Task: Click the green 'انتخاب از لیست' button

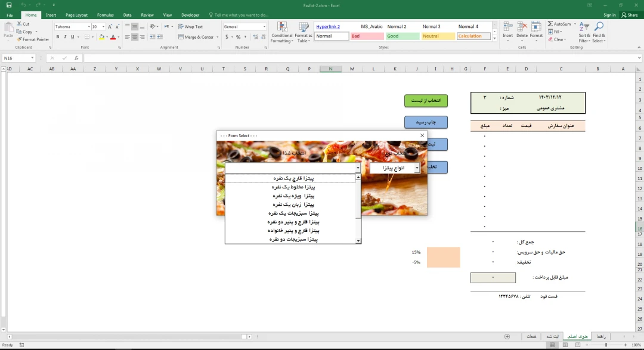Action: coord(426,101)
